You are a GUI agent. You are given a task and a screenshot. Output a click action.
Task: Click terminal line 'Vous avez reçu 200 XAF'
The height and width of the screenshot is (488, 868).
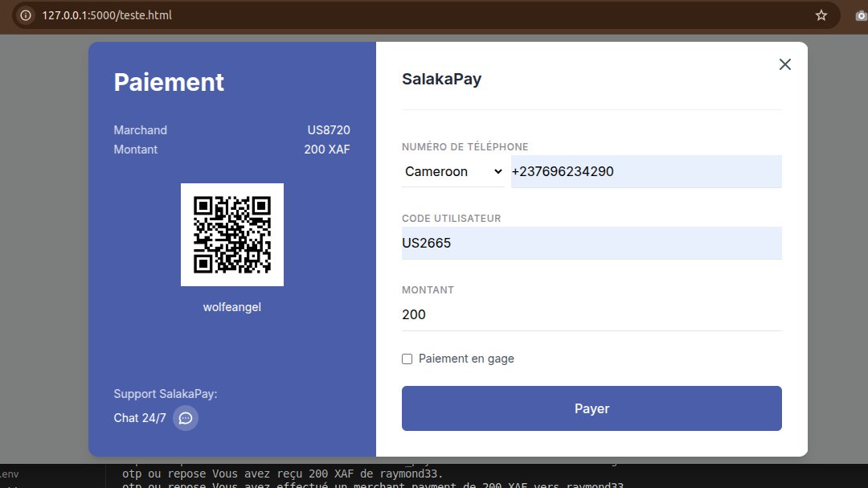coord(282,474)
